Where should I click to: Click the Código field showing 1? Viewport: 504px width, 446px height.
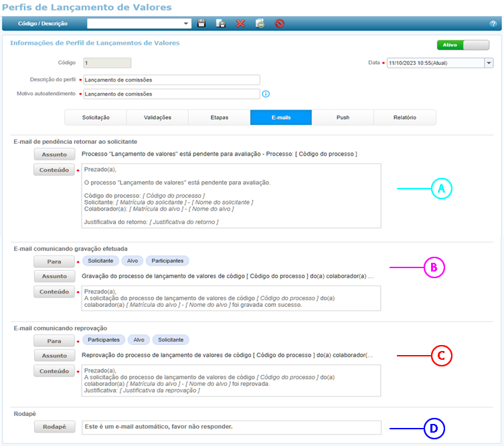click(x=107, y=63)
